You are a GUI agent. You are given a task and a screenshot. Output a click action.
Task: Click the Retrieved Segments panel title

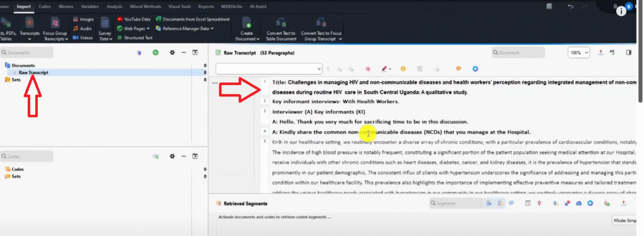coord(246,203)
